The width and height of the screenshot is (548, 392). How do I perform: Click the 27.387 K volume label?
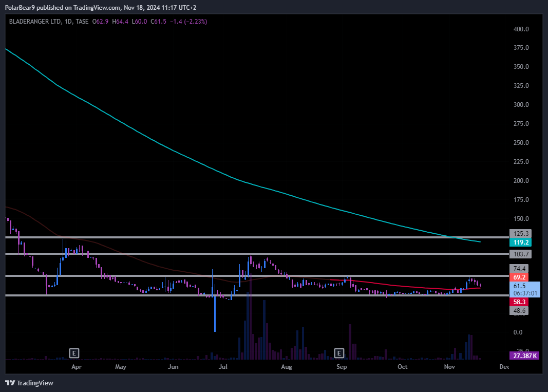click(524, 356)
